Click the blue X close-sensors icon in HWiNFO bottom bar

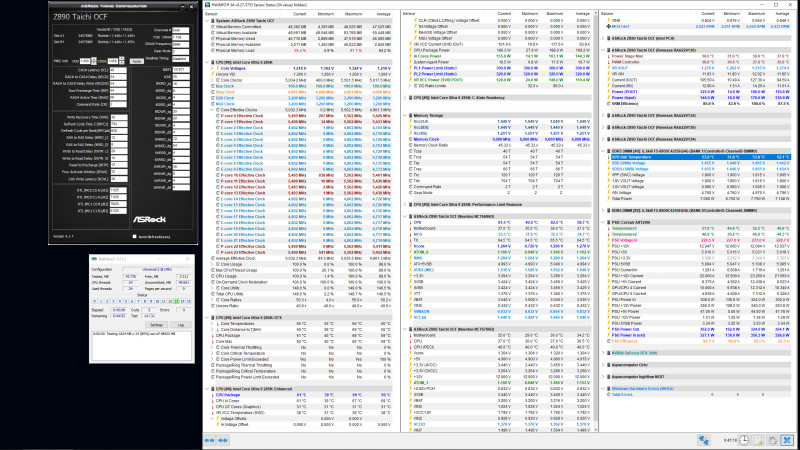pyautogui.click(x=788, y=440)
